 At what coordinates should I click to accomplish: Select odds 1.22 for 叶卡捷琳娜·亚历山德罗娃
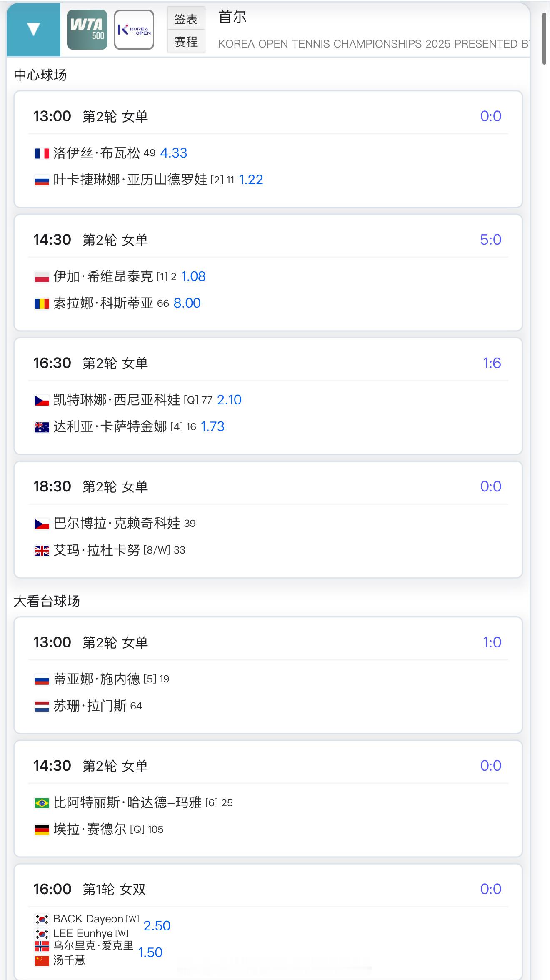pos(251,180)
